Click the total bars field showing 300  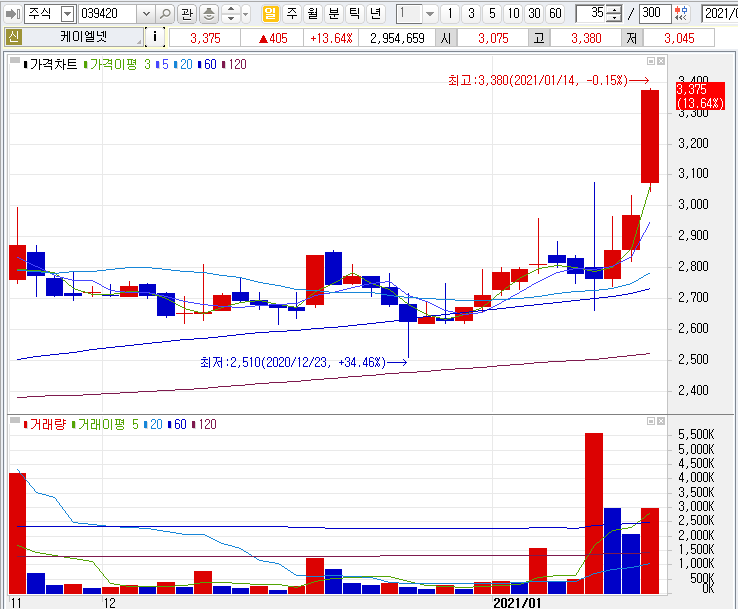655,14
